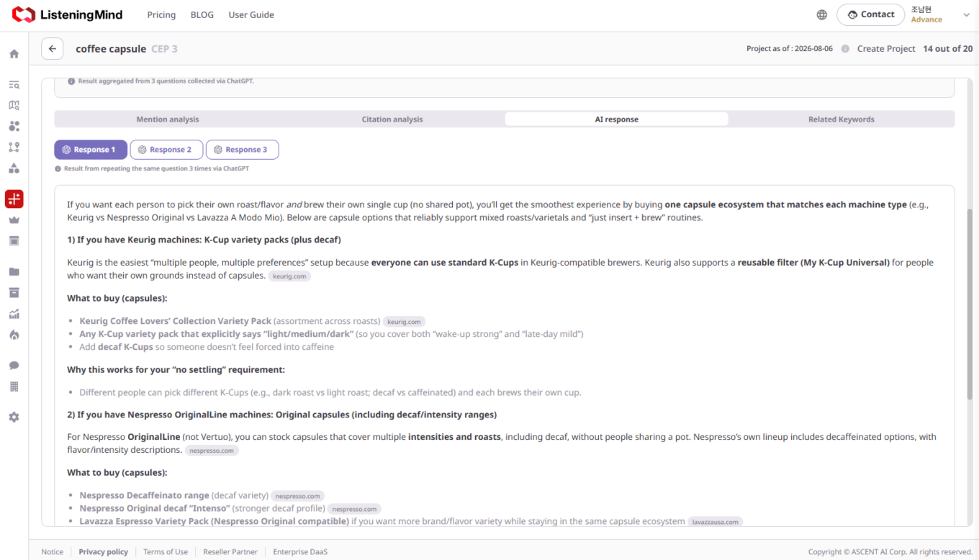Screen dimensions: 979x560
Task: Click the info icon next to Create Project
Action: coord(845,49)
